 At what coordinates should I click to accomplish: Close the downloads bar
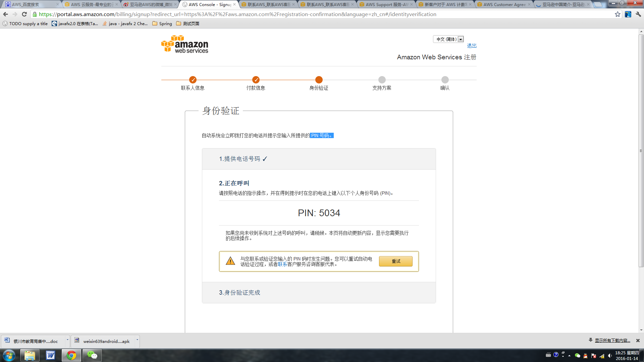click(638, 341)
